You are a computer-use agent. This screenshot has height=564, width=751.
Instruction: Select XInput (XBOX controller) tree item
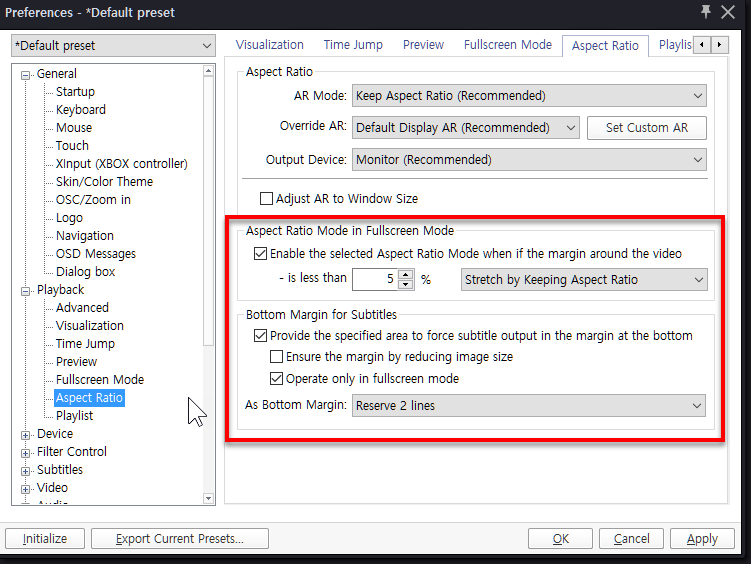click(122, 164)
